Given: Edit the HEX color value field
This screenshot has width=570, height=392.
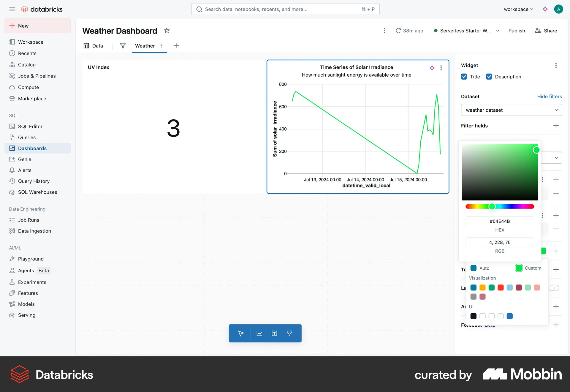Looking at the screenshot, I should (500, 221).
